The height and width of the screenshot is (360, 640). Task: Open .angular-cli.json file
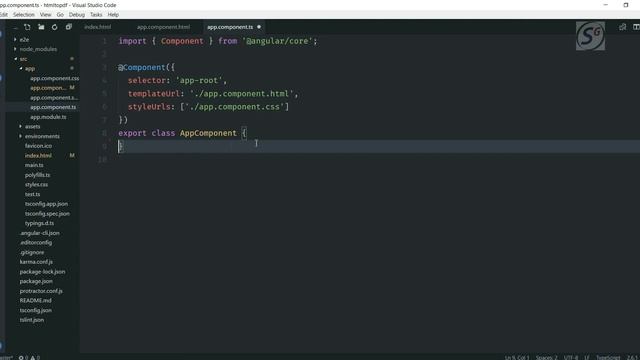pos(40,233)
